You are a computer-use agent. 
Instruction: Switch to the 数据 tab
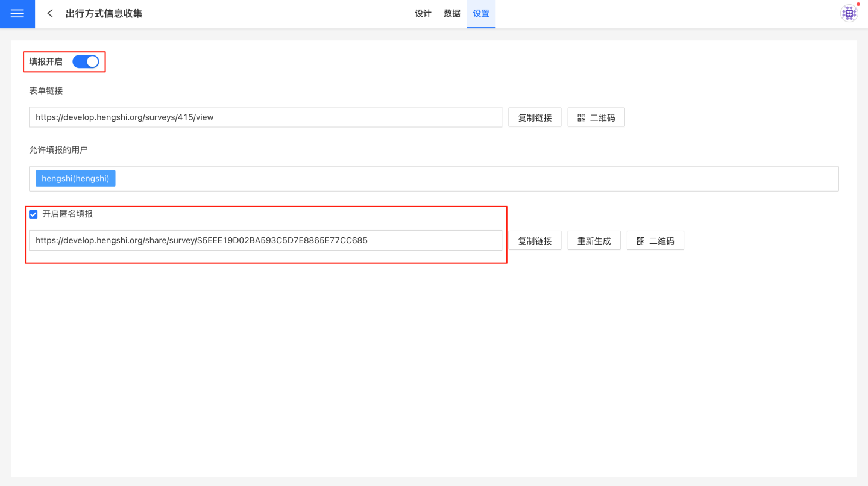[452, 14]
